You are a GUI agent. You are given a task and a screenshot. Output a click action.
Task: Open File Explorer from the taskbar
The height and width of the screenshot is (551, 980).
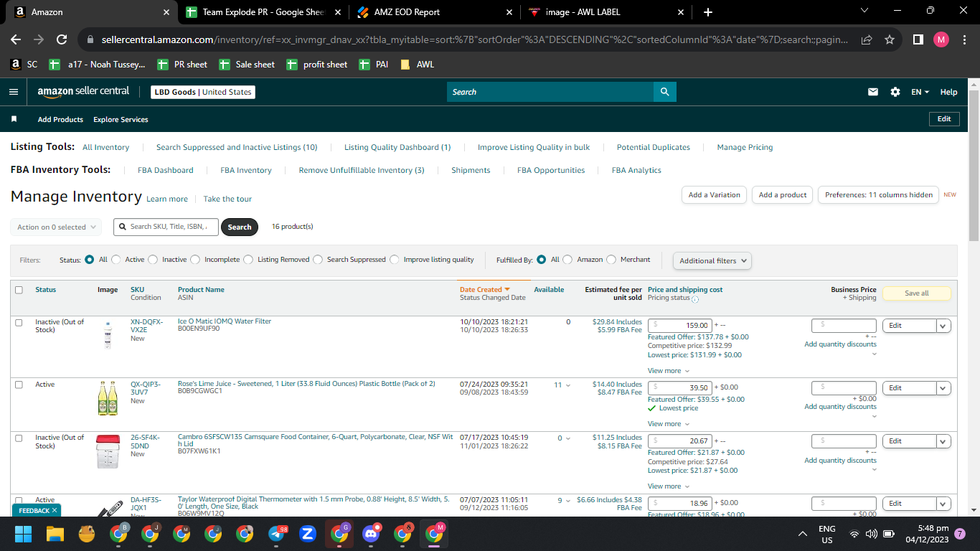click(x=55, y=534)
